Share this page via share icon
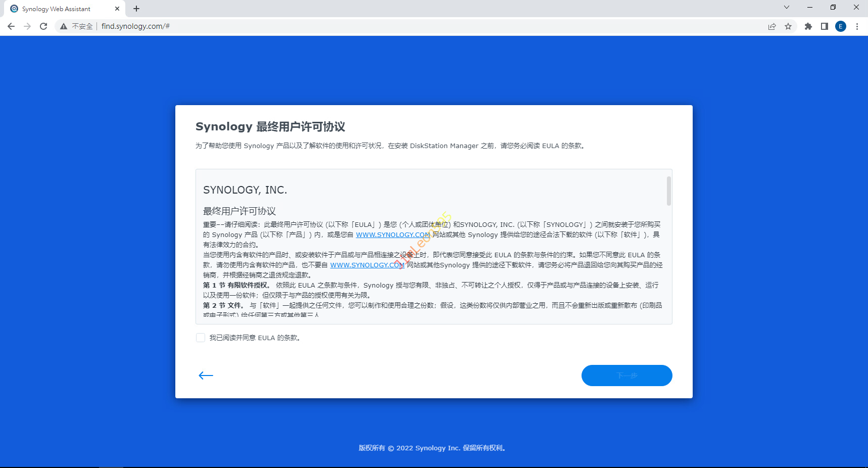Screen dimensions: 868x468 [x=771, y=26]
